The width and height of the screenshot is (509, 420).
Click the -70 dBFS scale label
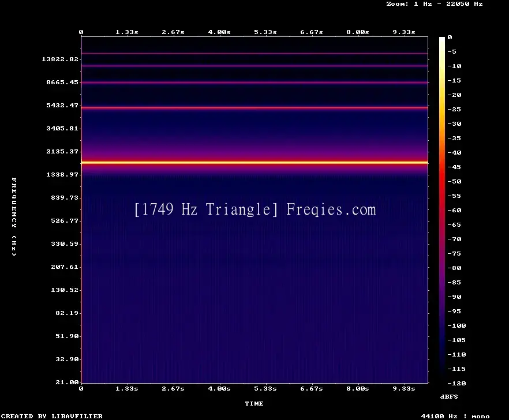coord(454,239)
